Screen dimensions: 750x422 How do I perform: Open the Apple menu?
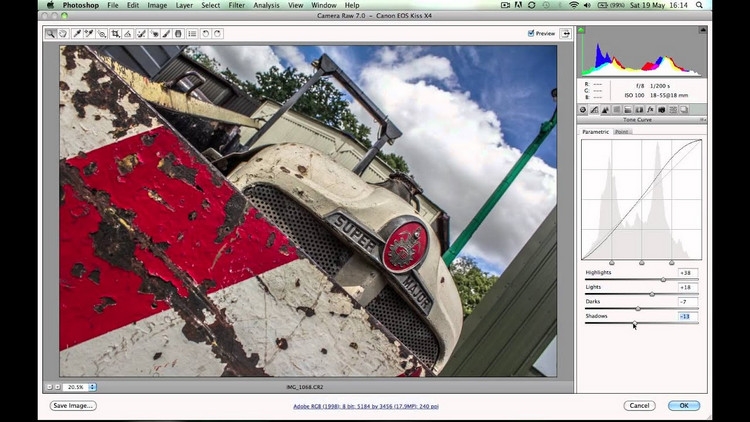tap(50, 5)
